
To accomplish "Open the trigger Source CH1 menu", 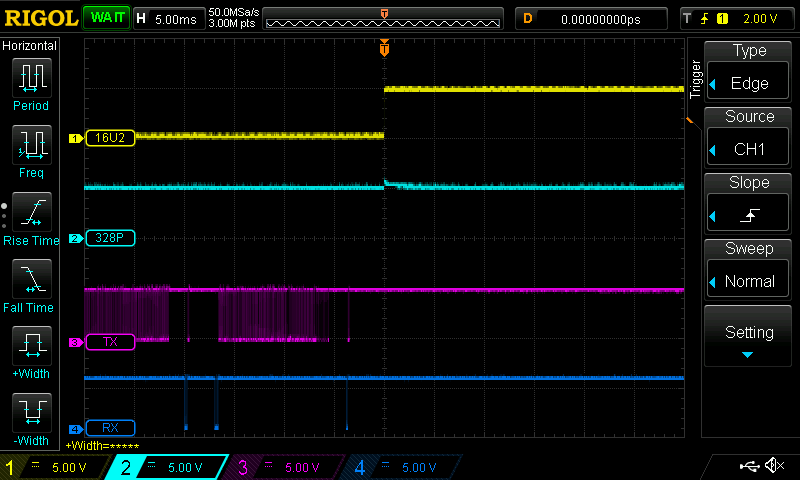I will (x=748, y=148).
